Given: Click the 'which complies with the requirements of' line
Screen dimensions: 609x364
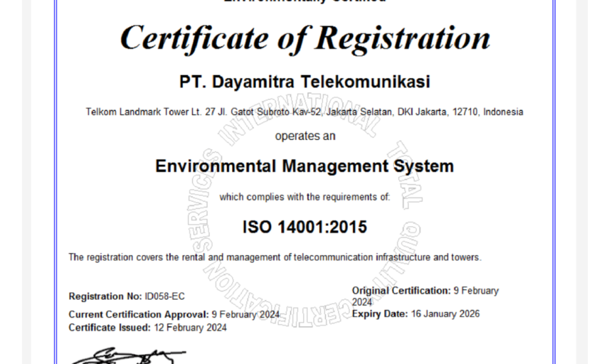Looking at the screenshot, I should coord(304,197).
